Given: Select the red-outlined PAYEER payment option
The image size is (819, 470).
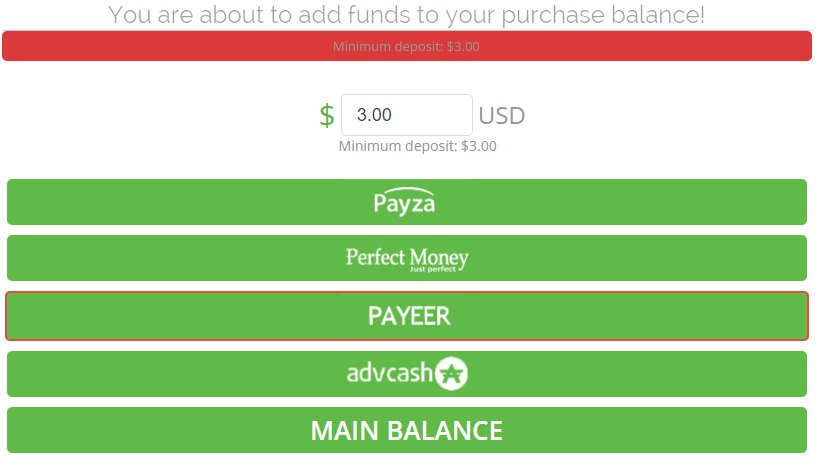Looking at the screenshot, I should pyautogui.click(x=407, y=316).
